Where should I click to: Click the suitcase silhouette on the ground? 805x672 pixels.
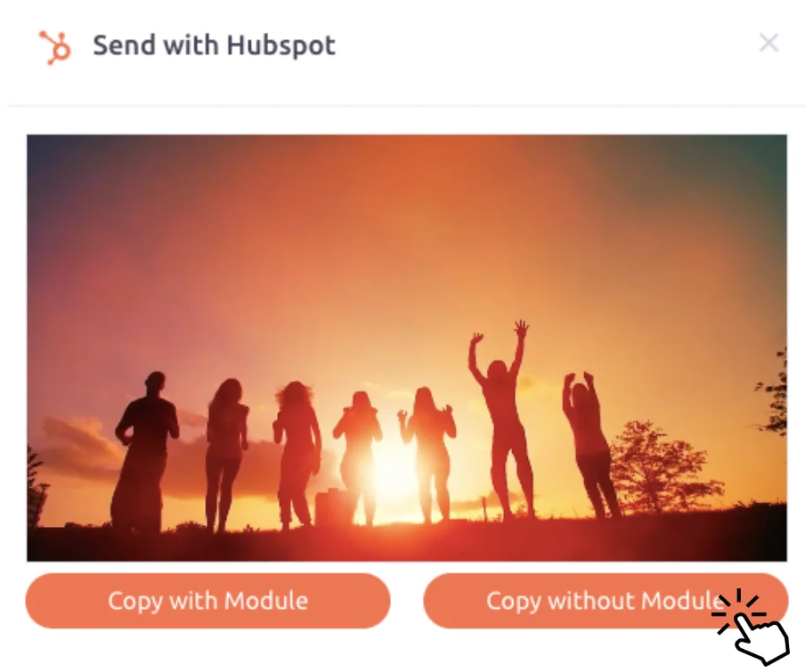coord(333,506)
